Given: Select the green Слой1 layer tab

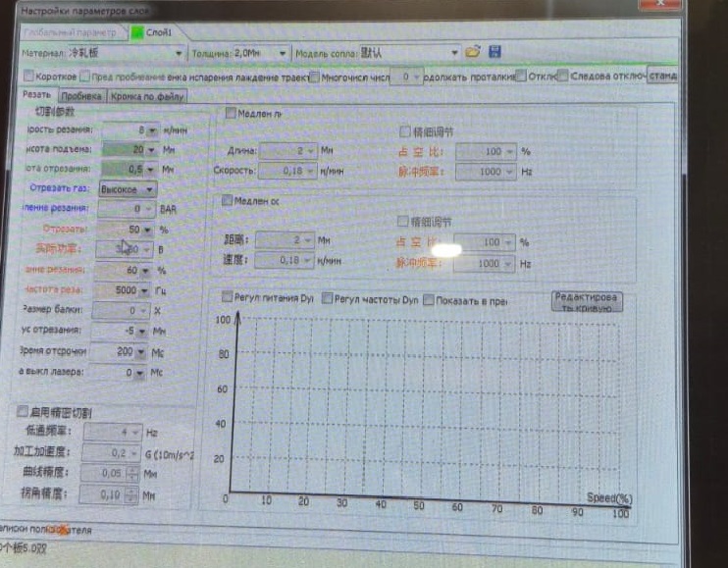Looking at the screenshot, I should 153,32.
